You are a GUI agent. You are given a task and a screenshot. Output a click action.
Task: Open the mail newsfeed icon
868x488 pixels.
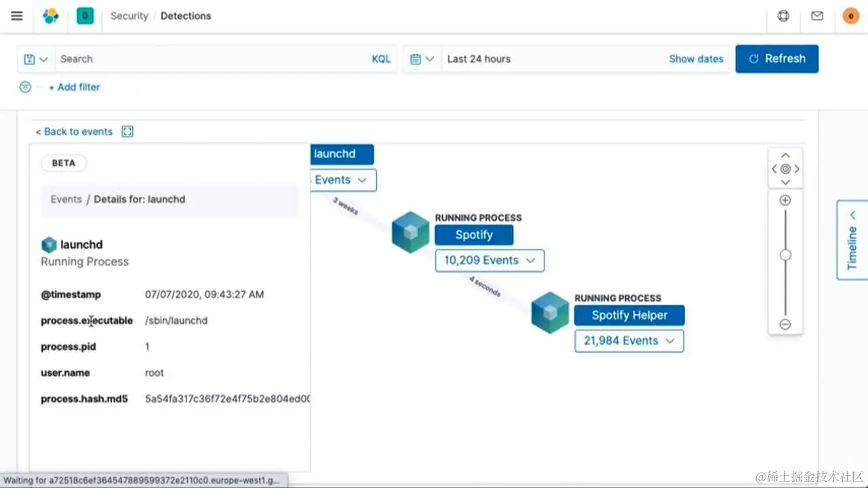click(x=817, y=16)
